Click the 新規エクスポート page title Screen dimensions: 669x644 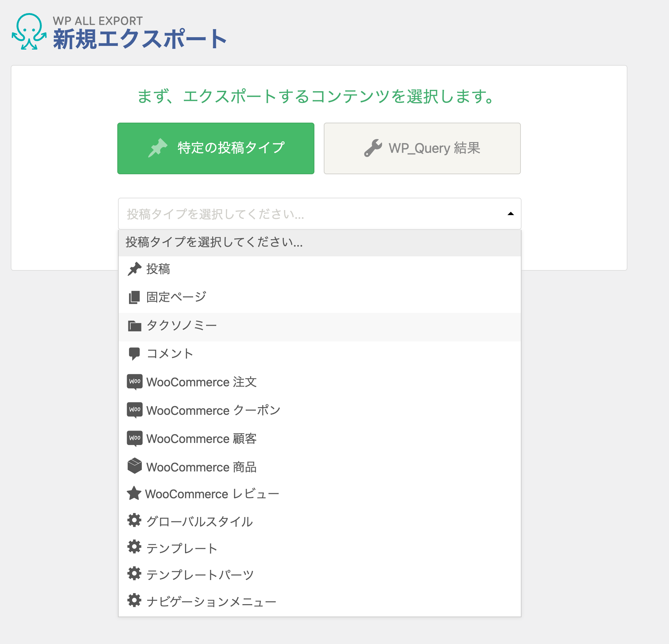[x=140, y=39]
